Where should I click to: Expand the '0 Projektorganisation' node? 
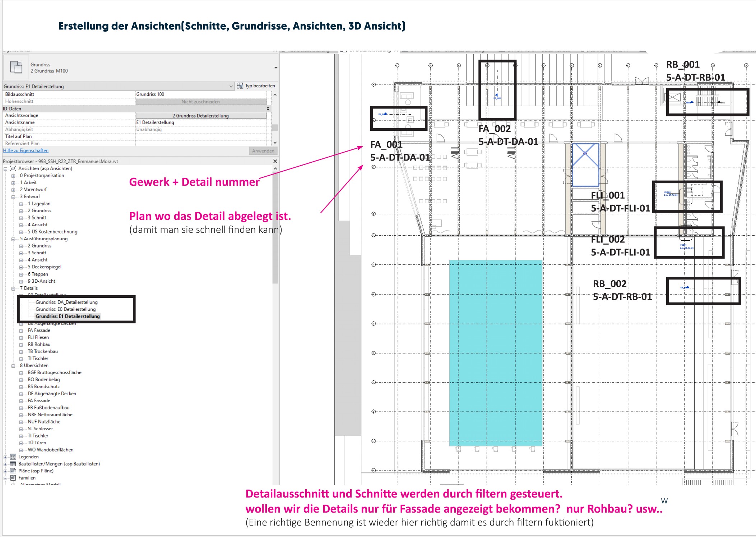coord(13,176)
